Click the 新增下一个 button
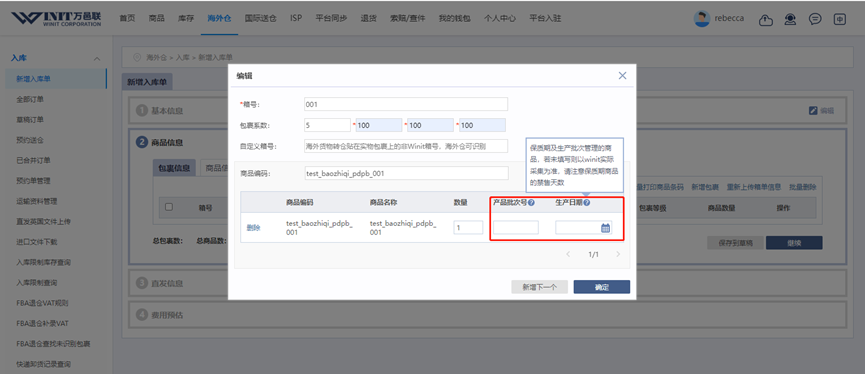Screen dimensions: 865x374 point(539,287)
